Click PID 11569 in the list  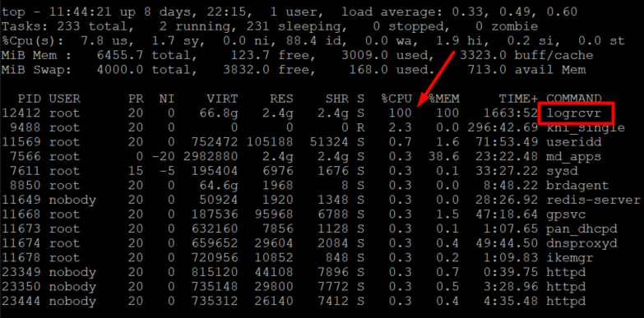pyautogui.click(x=21, y=142)
